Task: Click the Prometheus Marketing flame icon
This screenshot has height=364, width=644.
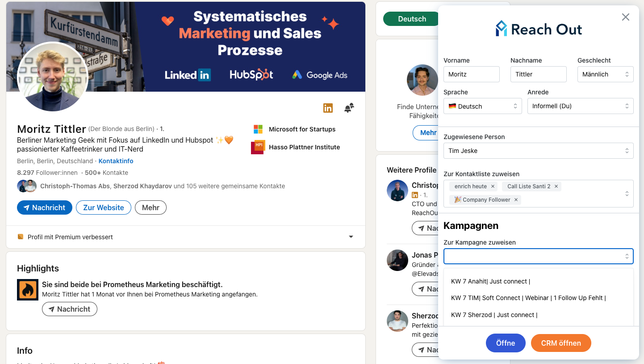Action: coord(28,289)
